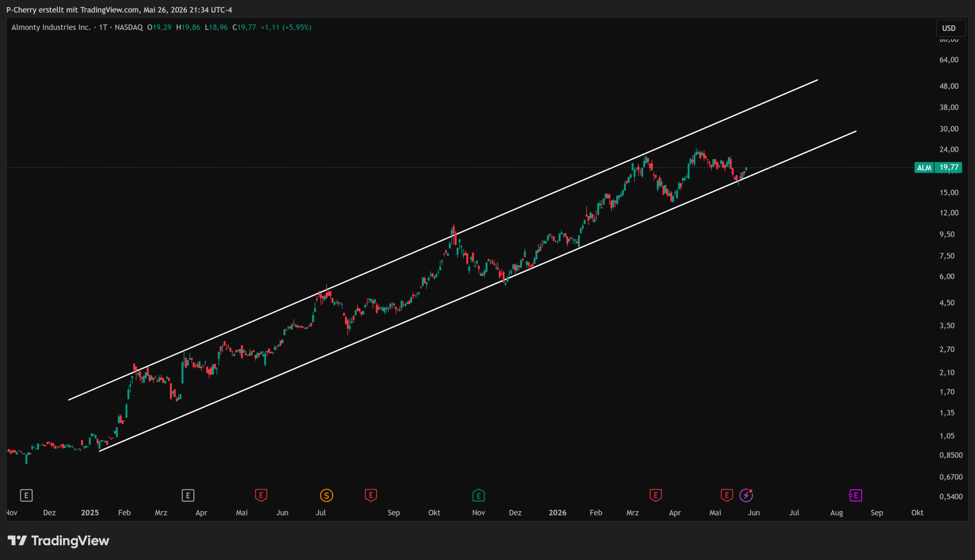Click the ALM 19,77 price label
The image size is (975, 560).
click(938, 167)
